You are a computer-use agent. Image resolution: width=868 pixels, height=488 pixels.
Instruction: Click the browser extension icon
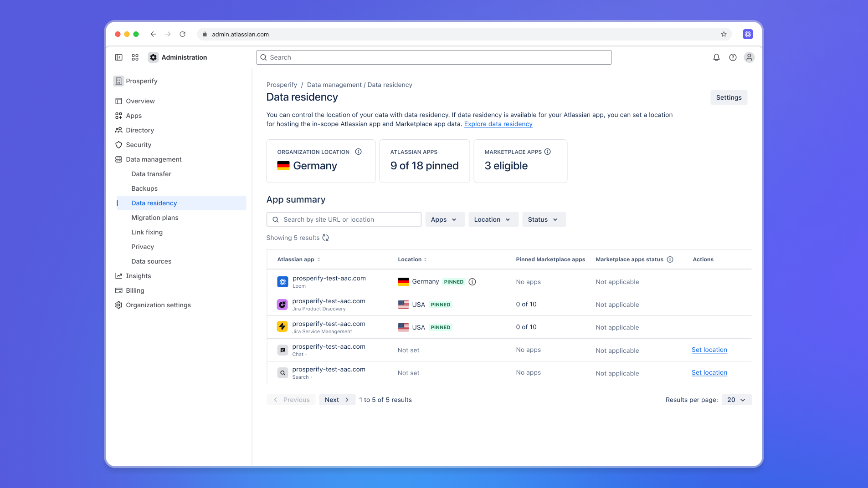[748, 34]
